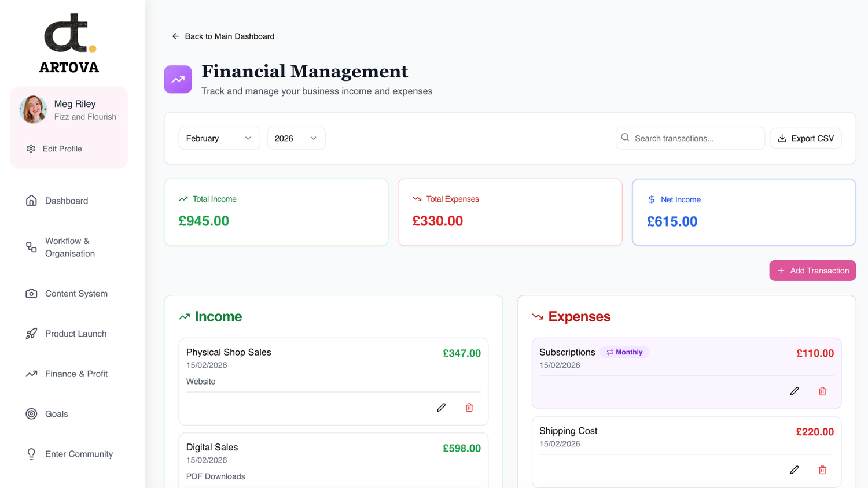Open Content System section

click(x=76, y=294)
